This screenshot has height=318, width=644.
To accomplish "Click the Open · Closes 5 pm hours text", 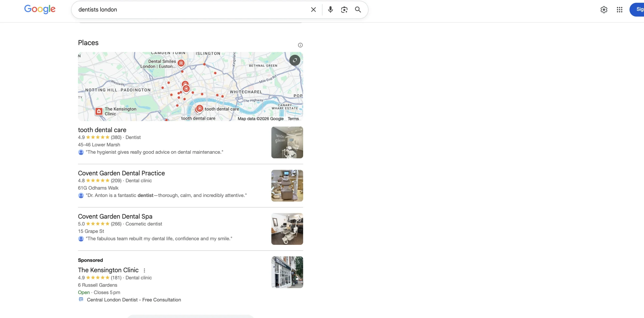I will point(99,292).
